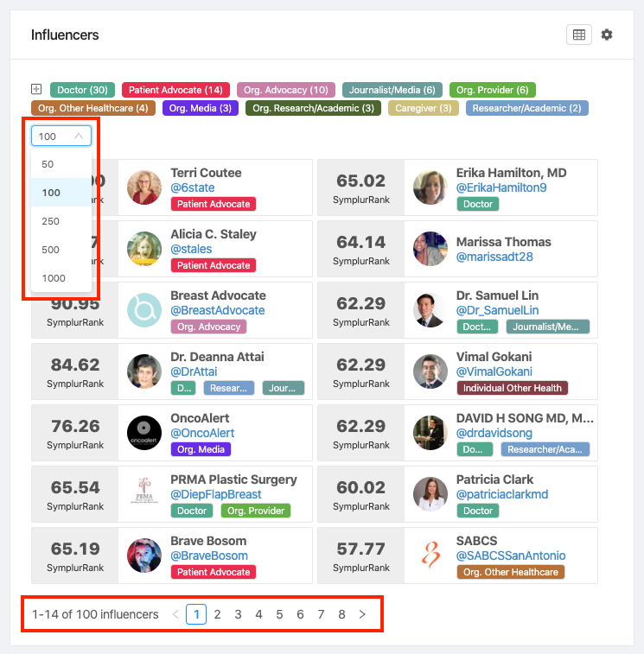Open the @VimalGokani handle link

coord(494,371)
